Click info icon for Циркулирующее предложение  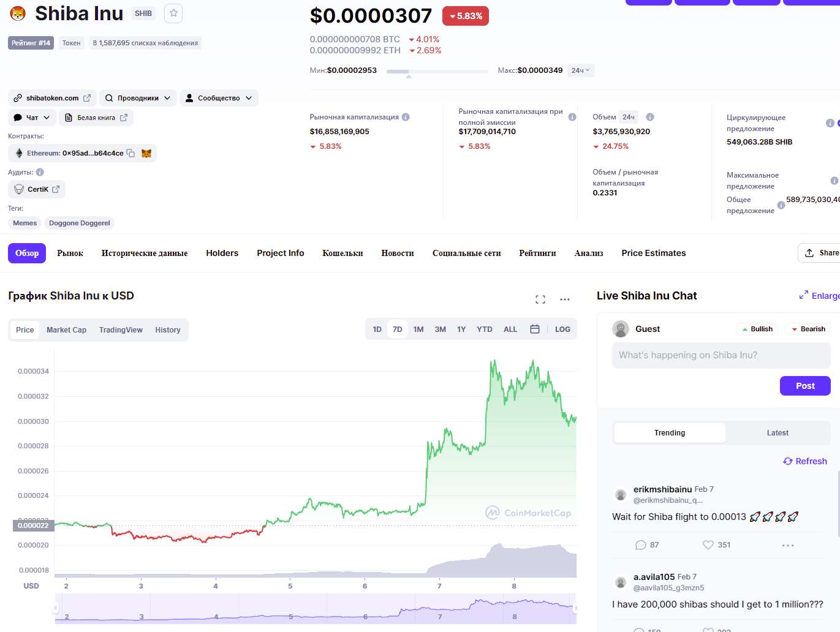coord(830,123)
